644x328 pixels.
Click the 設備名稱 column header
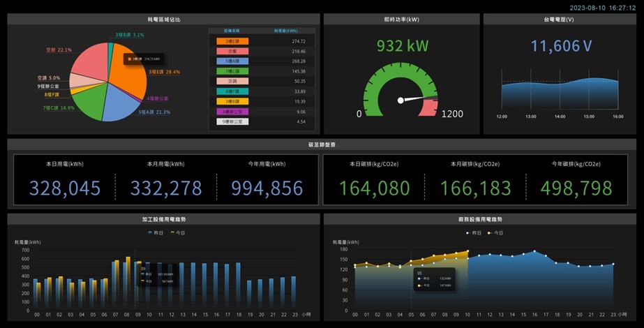tap(232, 31)
